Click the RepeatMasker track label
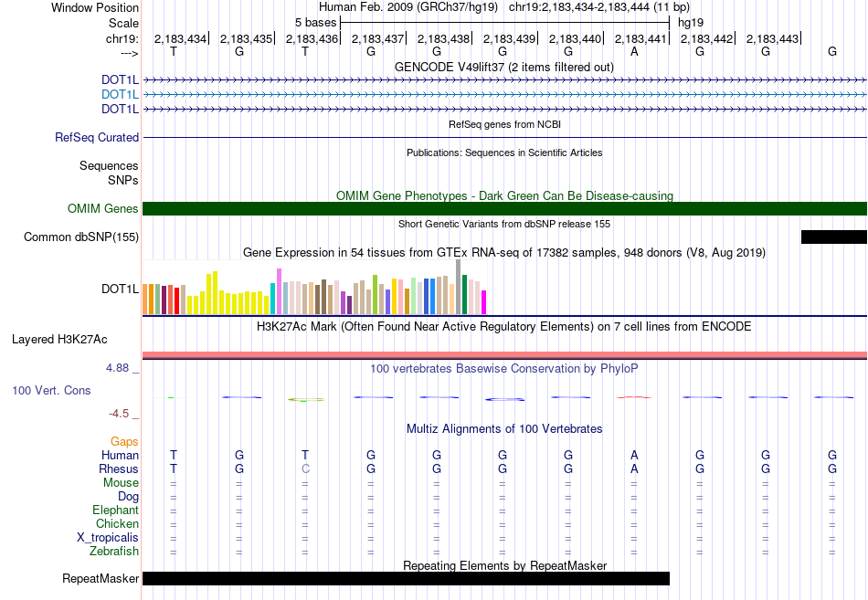 pos(101,578)
